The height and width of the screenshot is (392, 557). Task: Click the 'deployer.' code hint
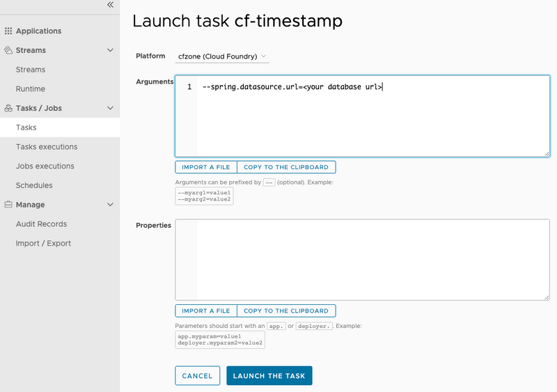point(314,326)
